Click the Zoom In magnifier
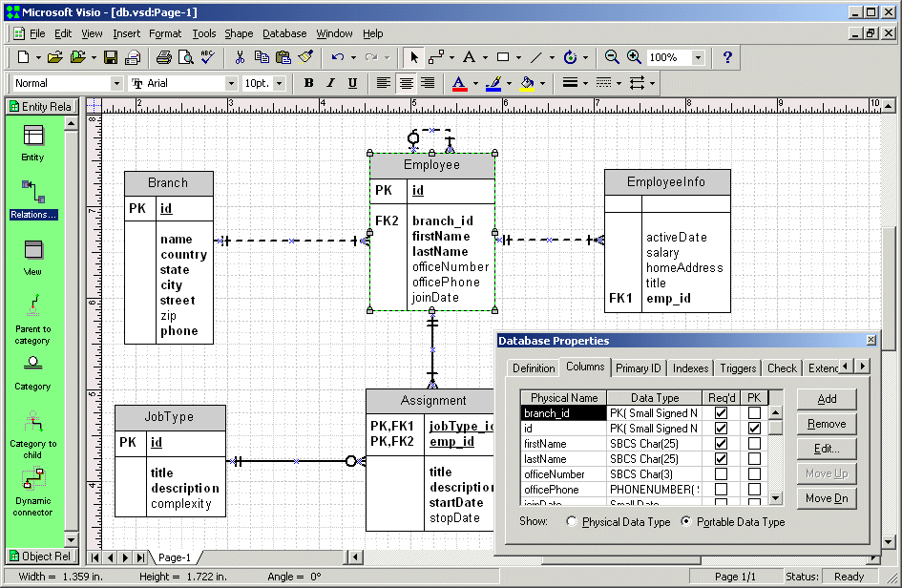 633,57
